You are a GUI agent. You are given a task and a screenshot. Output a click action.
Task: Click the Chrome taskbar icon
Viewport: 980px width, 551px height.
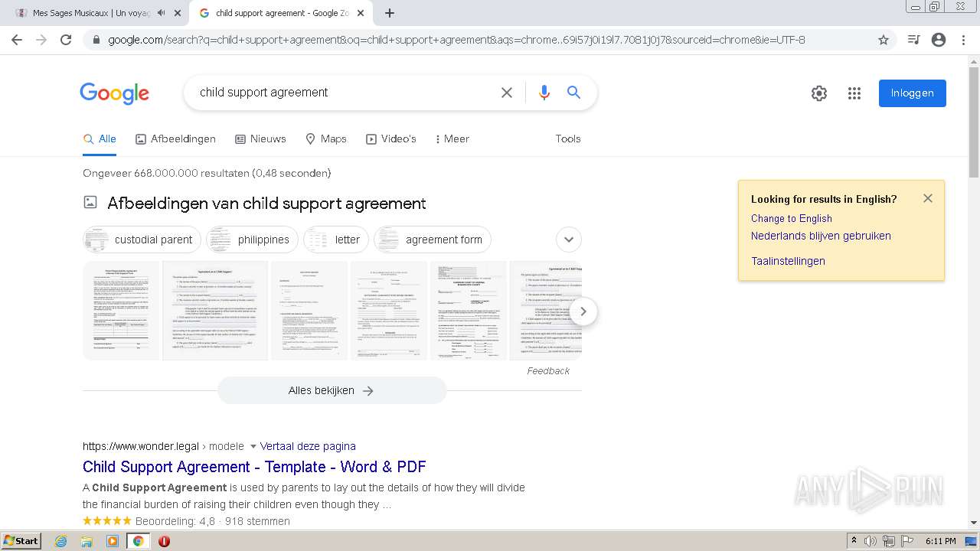[x=138, y=541]
